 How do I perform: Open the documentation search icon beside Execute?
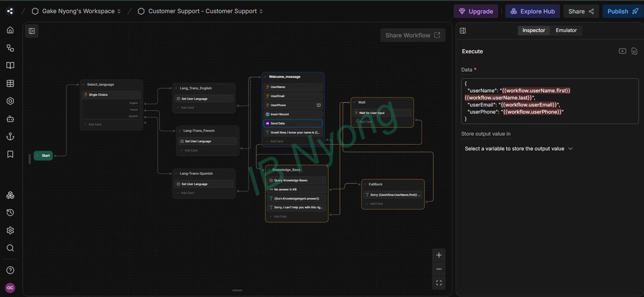(634, 51)
